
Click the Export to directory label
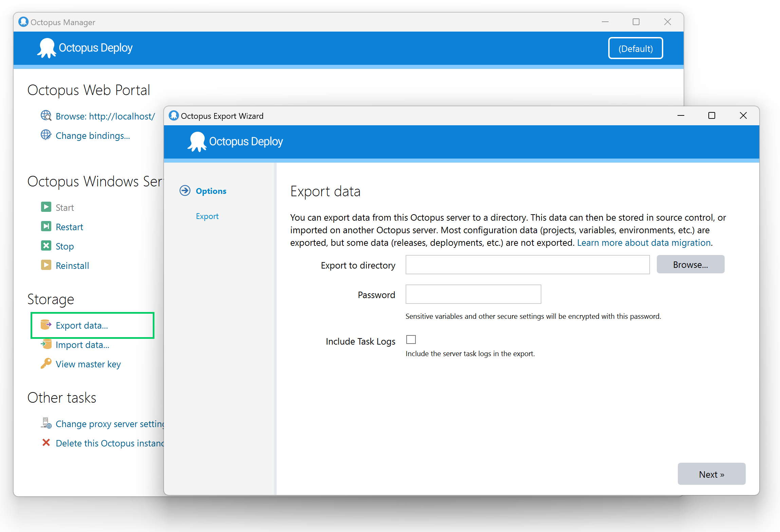(x=358, y=265)
